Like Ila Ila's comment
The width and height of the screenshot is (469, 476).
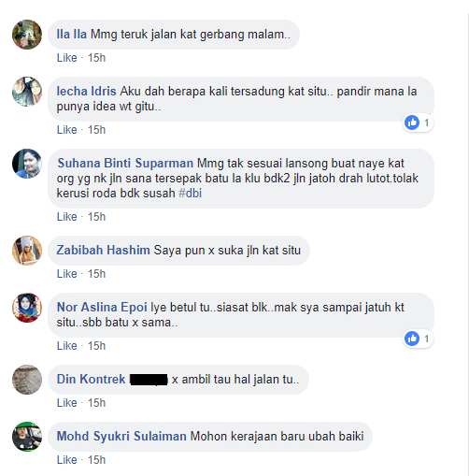(x=66, y=58)
